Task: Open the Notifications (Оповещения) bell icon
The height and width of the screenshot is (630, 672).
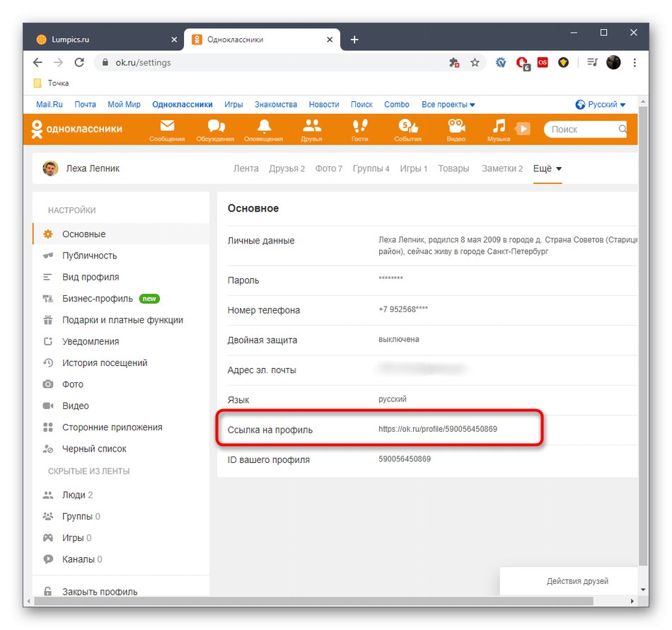Action: tap(264, 126)
